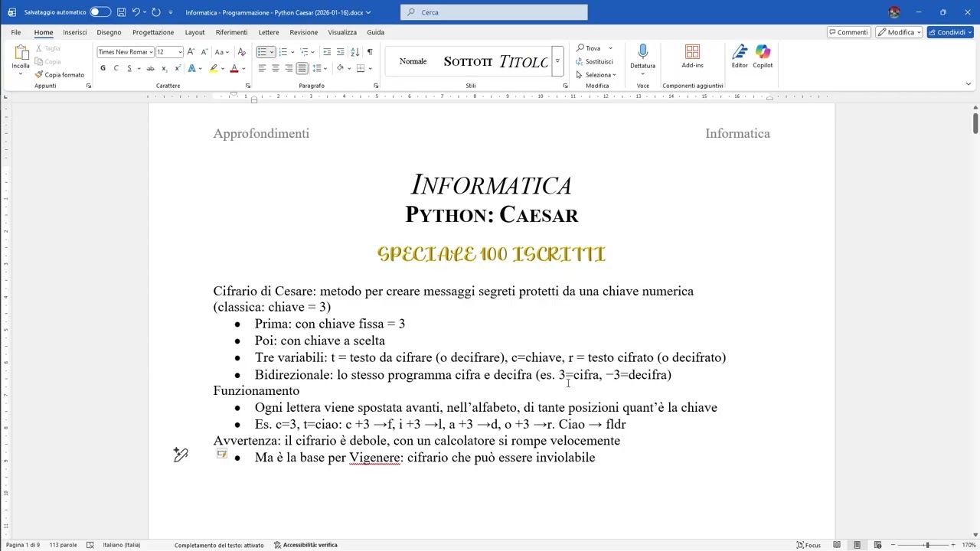The height and width of the screenshot is (551, 980).
Task: Open the Commenti pane
Action: (848, 32)
